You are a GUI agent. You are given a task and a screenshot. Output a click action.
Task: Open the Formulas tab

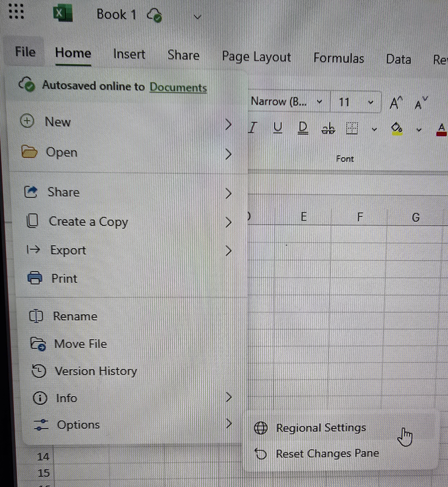[339, 58]
